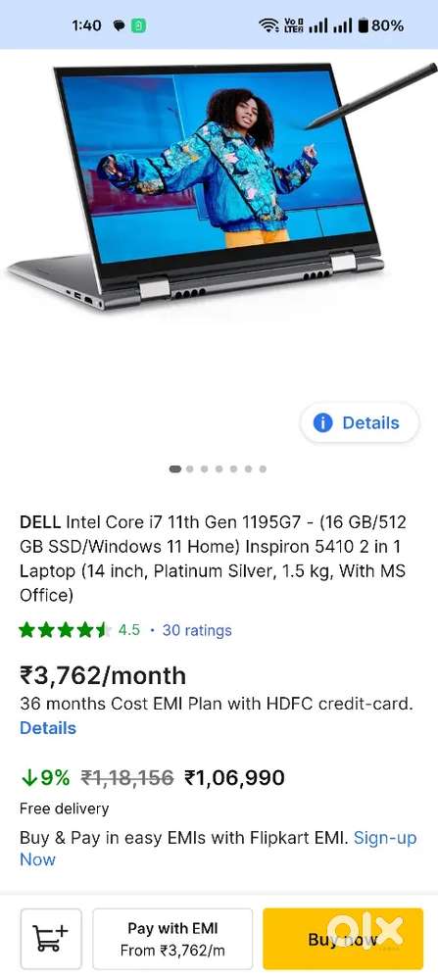Click Pay with EMI button
Viewport: 438px width, 980px height.
tap(172, 939)
